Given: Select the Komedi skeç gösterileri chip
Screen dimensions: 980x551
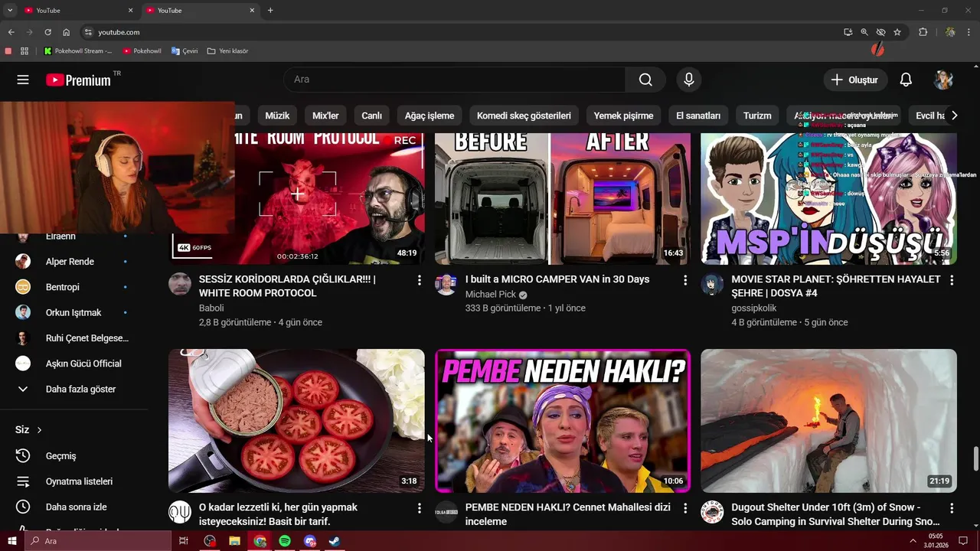Looking at the screenshot, I should 524,116.
